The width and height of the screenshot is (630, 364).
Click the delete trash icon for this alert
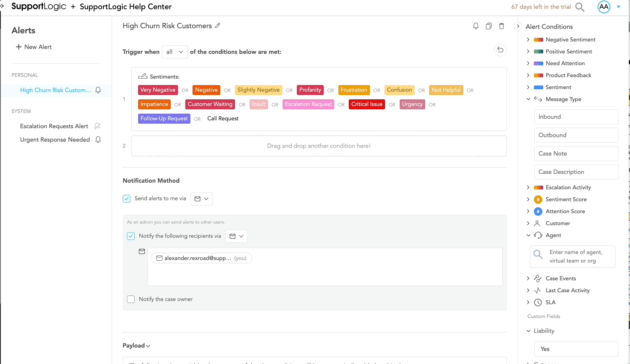[501, 26]
